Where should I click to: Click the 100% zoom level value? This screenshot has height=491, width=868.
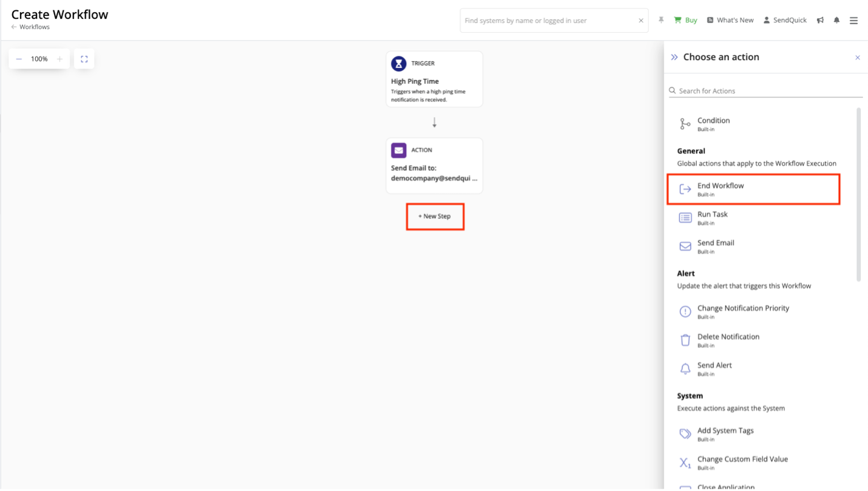(x=39, y=59)
